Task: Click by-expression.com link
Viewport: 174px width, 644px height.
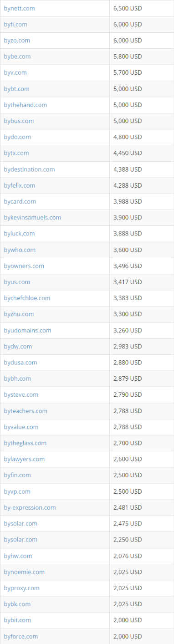Action: (x=30, y=507)
